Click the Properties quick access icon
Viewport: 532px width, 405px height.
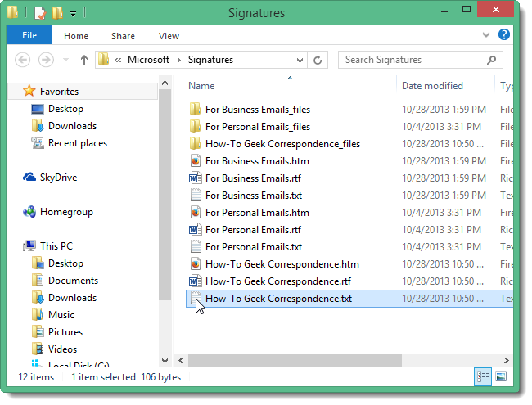40,13
